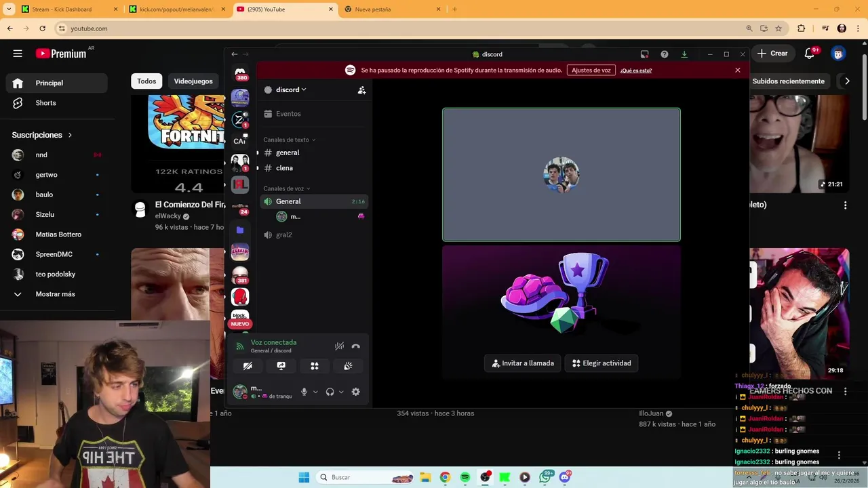Expand microphone input options arrow

[x=315, y=392]
